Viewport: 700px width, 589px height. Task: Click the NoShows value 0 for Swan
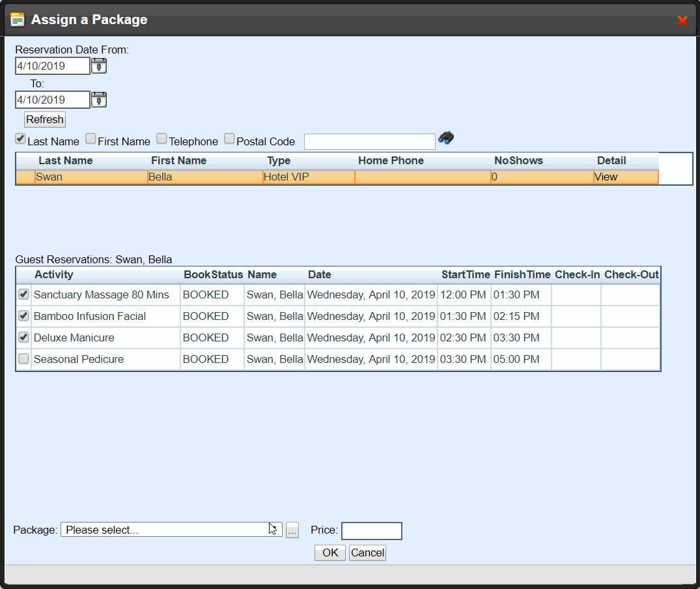(494, 177)
